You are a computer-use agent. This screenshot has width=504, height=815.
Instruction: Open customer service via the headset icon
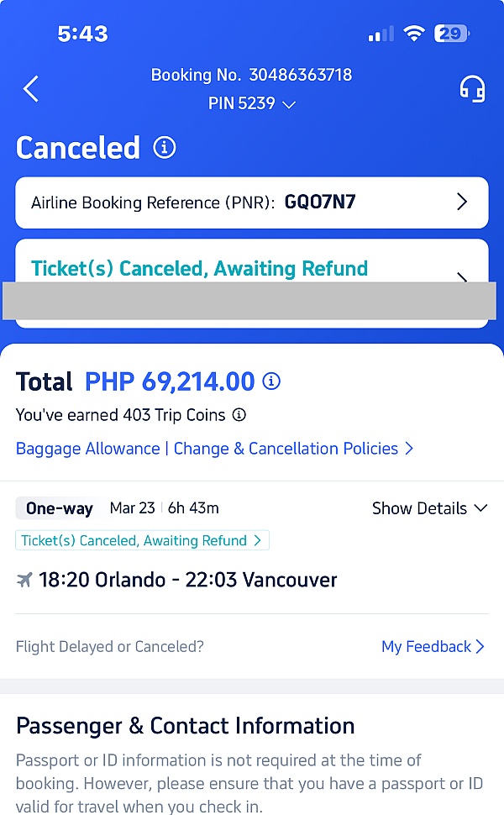[472, 88]
